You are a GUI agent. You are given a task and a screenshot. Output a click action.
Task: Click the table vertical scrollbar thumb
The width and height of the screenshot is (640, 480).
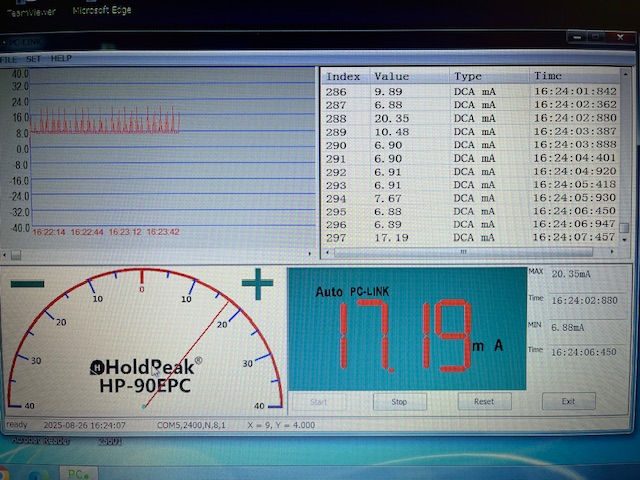(624, 227)
